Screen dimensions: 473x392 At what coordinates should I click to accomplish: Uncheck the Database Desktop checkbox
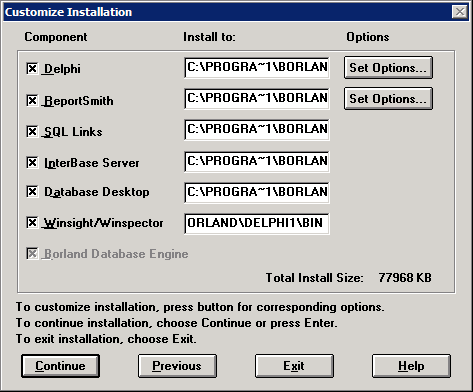point(32,192)
